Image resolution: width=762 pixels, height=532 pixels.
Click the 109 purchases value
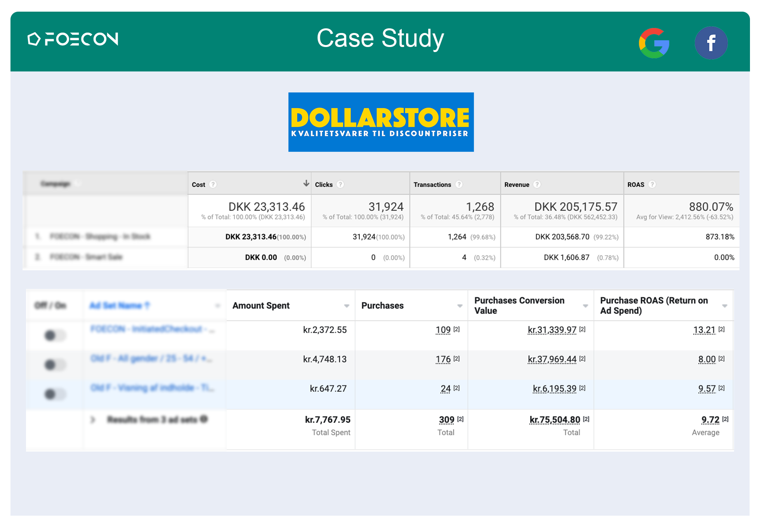443,330
